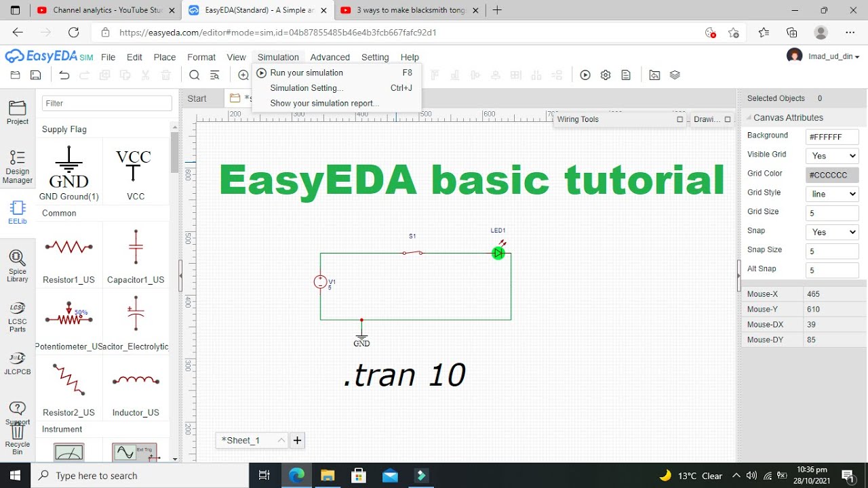Viewport: 868px width, 488px height.
Task: Maximize the Drawing tools panel
Action: 728,119
